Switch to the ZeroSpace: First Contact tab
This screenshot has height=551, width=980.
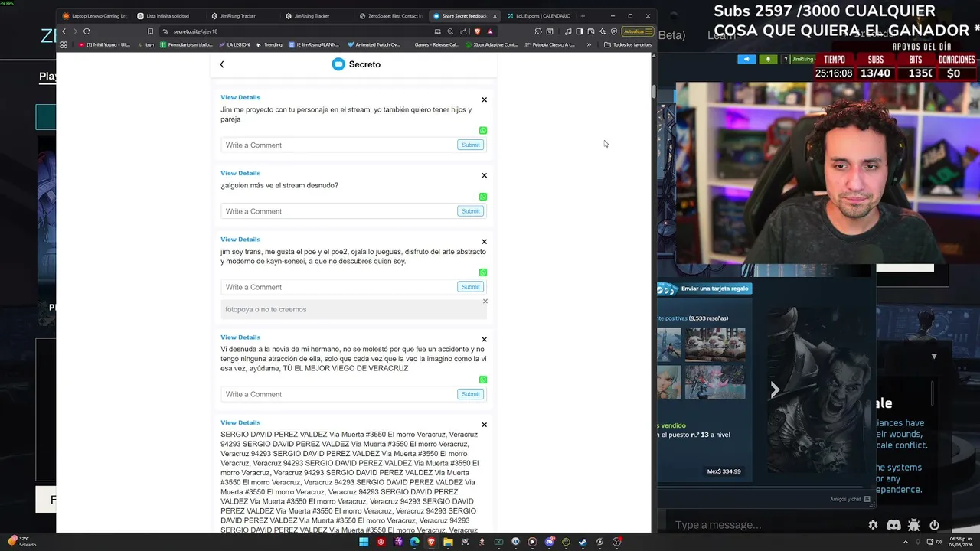(389, 16)
